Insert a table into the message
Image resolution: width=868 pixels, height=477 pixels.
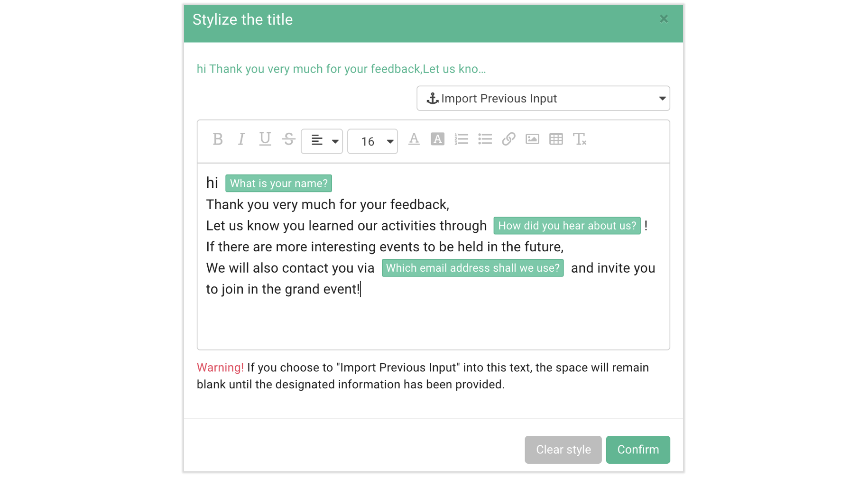tap(556, 139)
